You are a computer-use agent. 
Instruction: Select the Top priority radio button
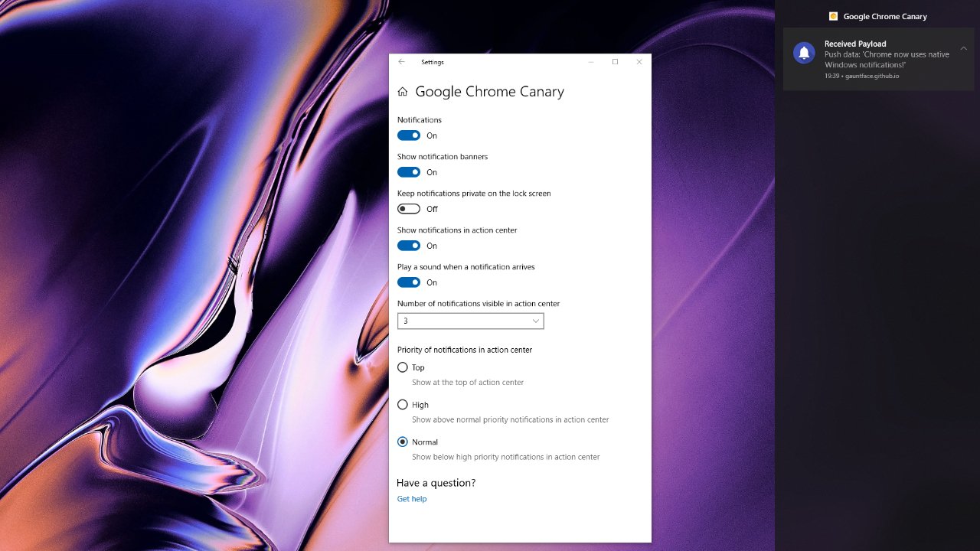[403, 367]
